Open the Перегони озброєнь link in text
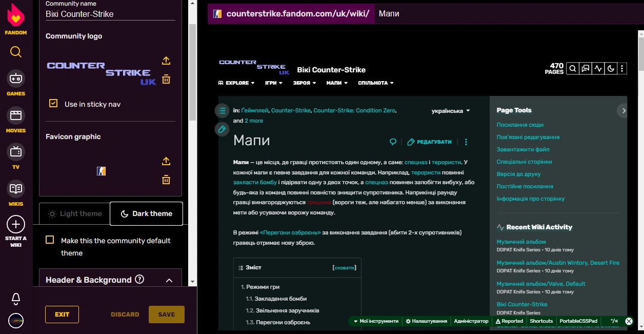 (290, 233)
